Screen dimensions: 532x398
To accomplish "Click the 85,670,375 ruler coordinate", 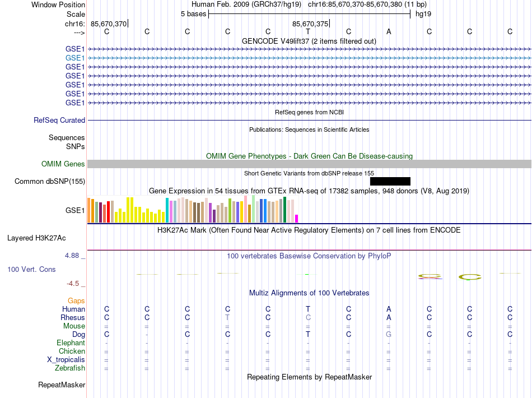I will coord(310,24).
